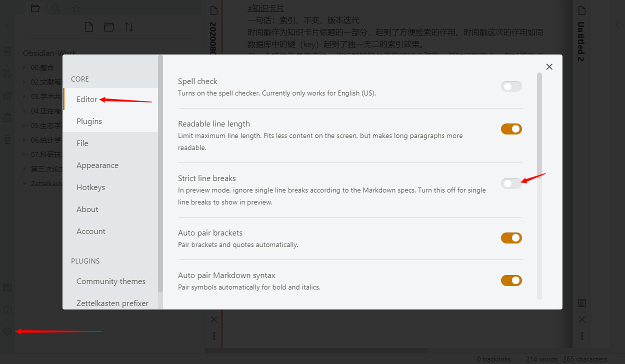
Task: Close the settings dialog with X
Action: [x=549, y=67]
